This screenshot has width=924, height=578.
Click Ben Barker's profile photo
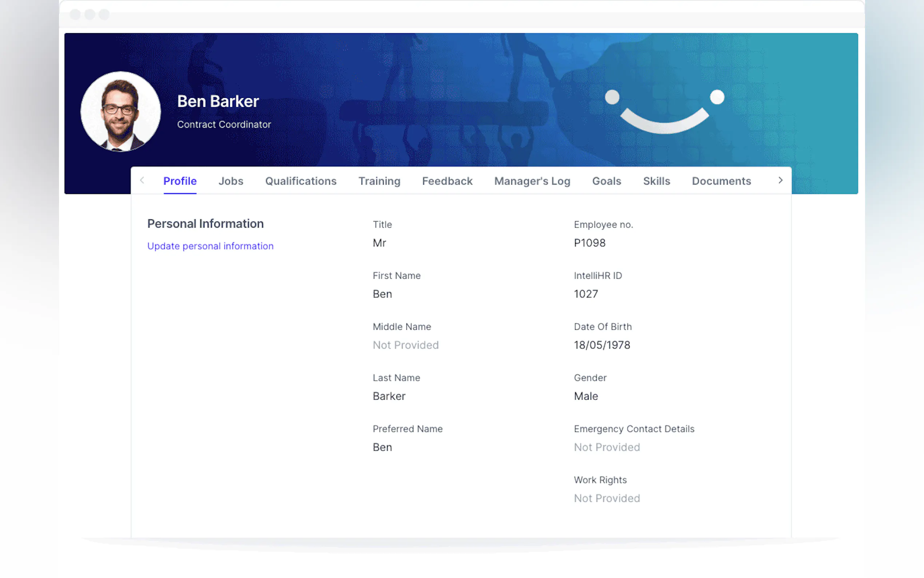(x=121, y=111)
